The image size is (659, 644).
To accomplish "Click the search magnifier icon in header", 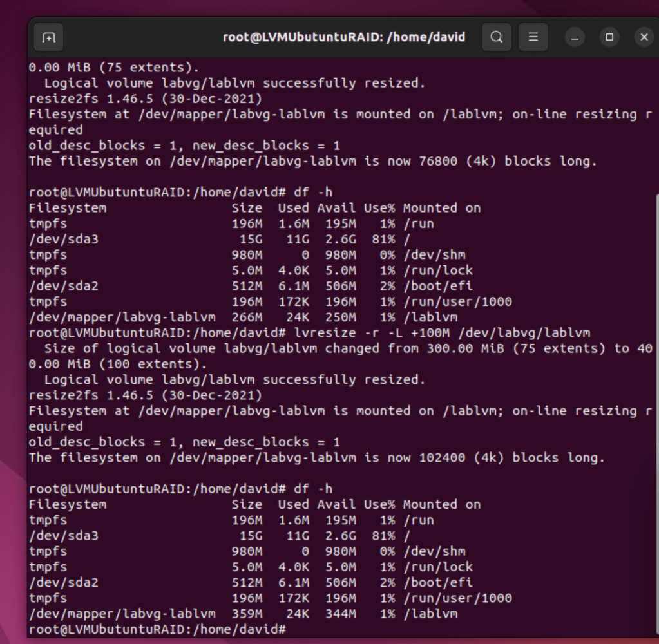I will point(496,37).
